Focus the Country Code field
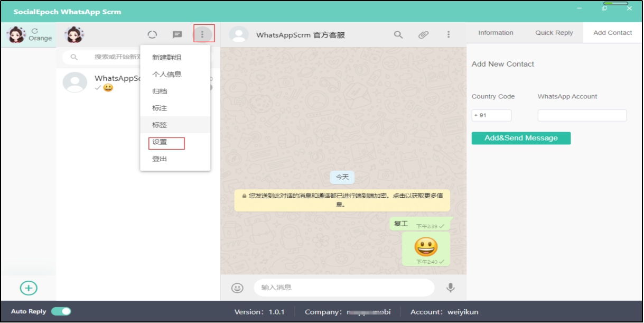Screen dimensions: 644x323 pyautogui.click(x=491, y=115)
